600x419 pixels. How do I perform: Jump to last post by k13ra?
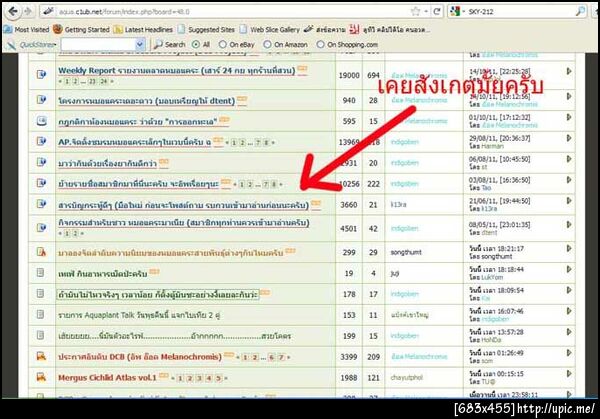pos(569,201)
